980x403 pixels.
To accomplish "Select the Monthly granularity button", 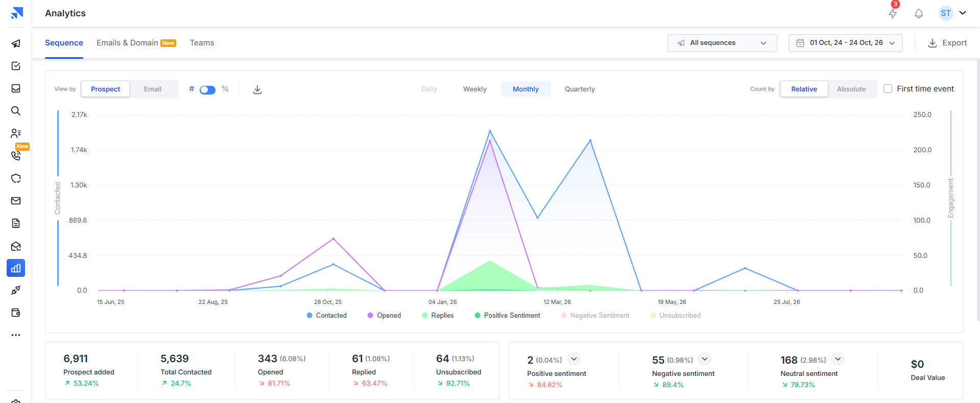I will [525, 89].
